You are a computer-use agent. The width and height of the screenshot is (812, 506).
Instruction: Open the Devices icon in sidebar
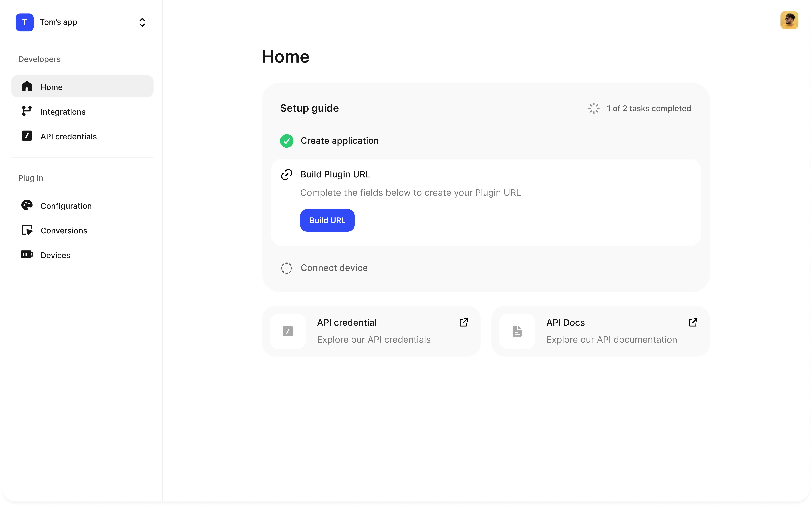coord(27,255)
